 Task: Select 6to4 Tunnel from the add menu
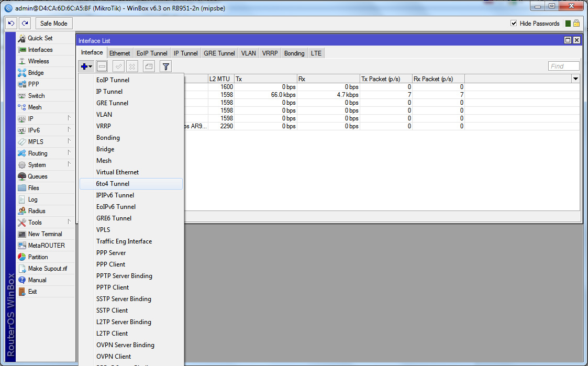[113, 184]
